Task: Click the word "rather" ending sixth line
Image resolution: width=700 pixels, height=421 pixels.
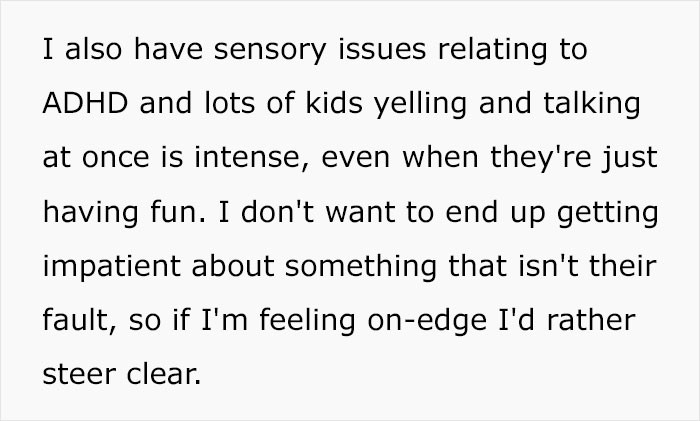Action: (x=591, y=321)
